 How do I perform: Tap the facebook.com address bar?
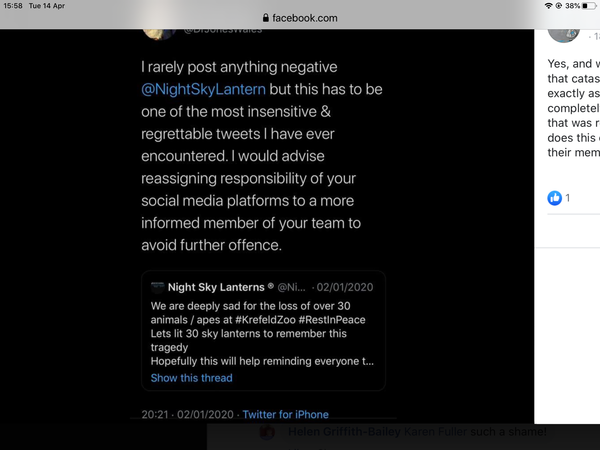[x=300, y=18]
